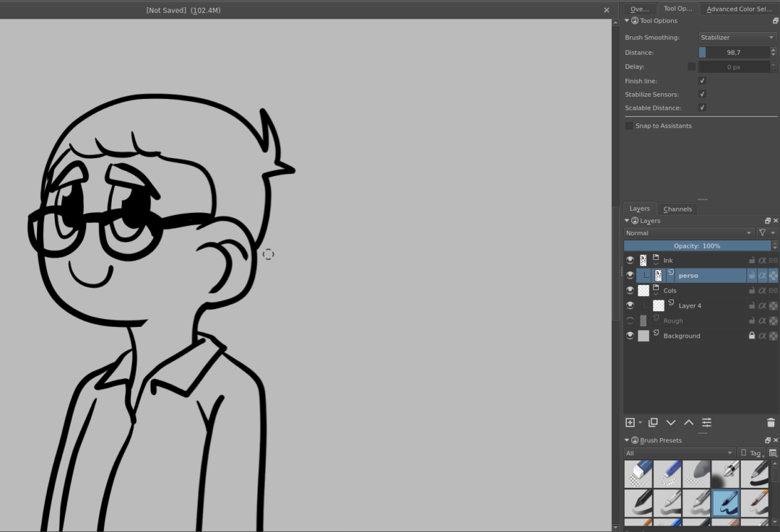This screenshot has width=780, height=532.
Task: Open the Advanced Color Selector tab
Action: 739,9
